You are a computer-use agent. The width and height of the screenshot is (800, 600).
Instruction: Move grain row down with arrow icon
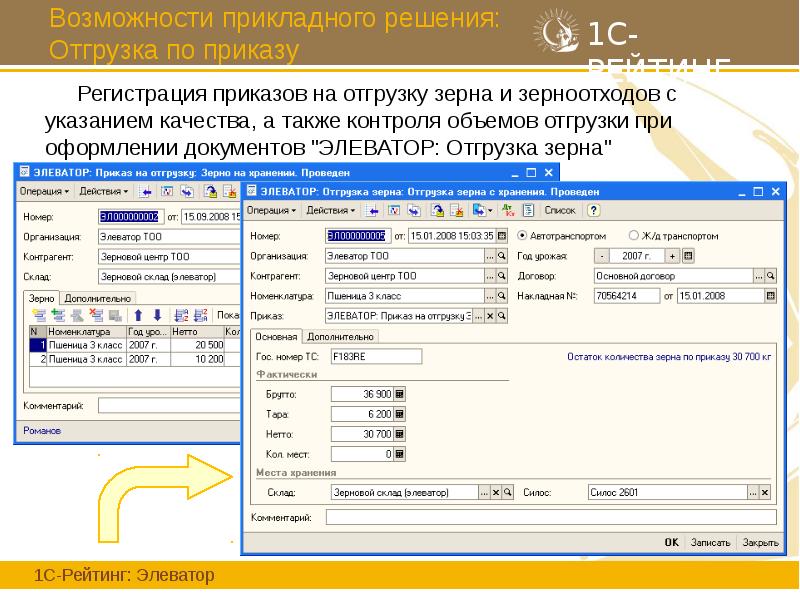pos(158,316)
